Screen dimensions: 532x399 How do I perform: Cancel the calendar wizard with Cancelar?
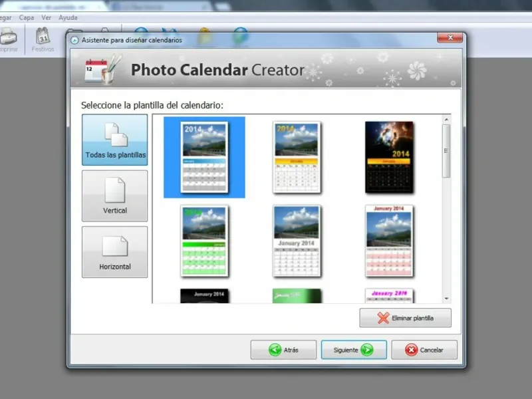click(424, 350)
